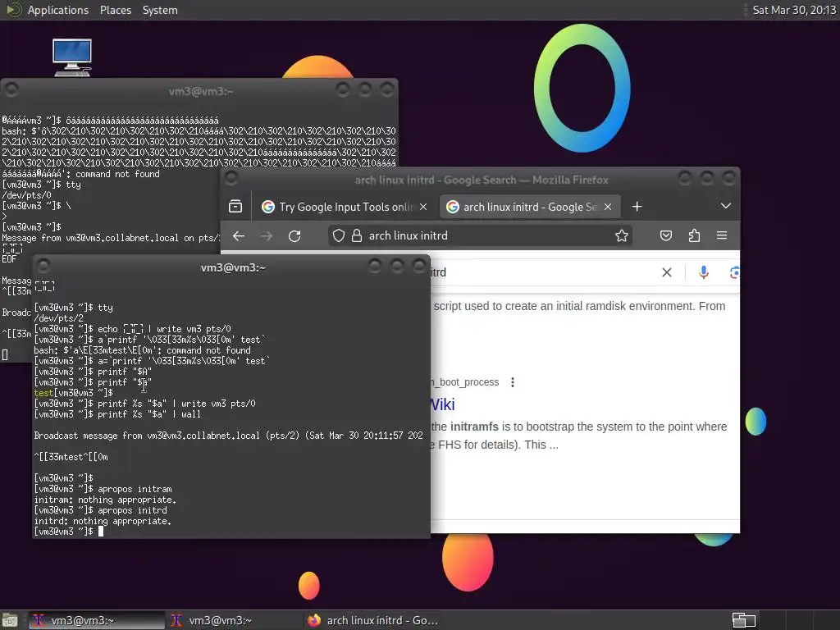Go forward in Firefox
The image size is (840, 630).
[267, 235]
